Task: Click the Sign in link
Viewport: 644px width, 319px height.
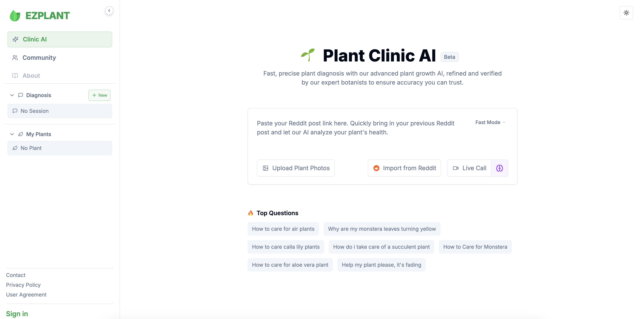Action: 17,314
